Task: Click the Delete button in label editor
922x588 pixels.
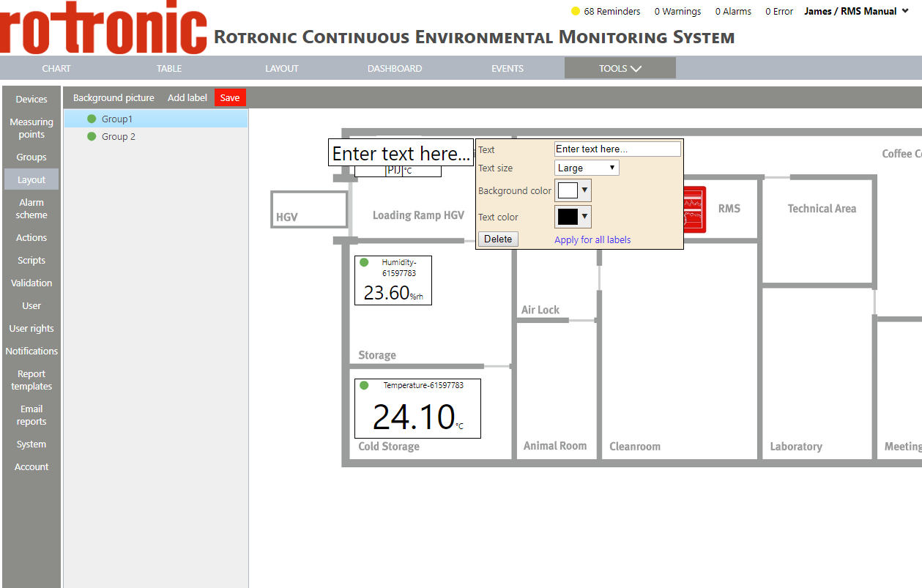Action: click(x=498, y=239)
